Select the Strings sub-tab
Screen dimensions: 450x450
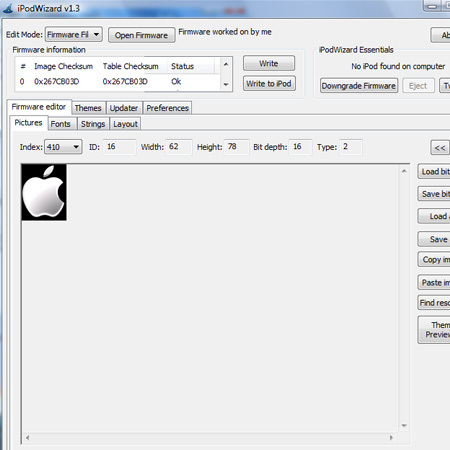(x=93, y=124)
